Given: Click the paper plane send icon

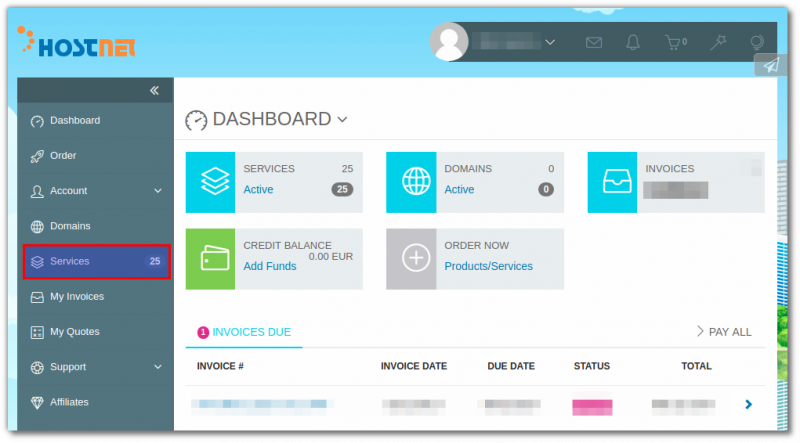Looking at the screenshot, I should coord(771,65).
